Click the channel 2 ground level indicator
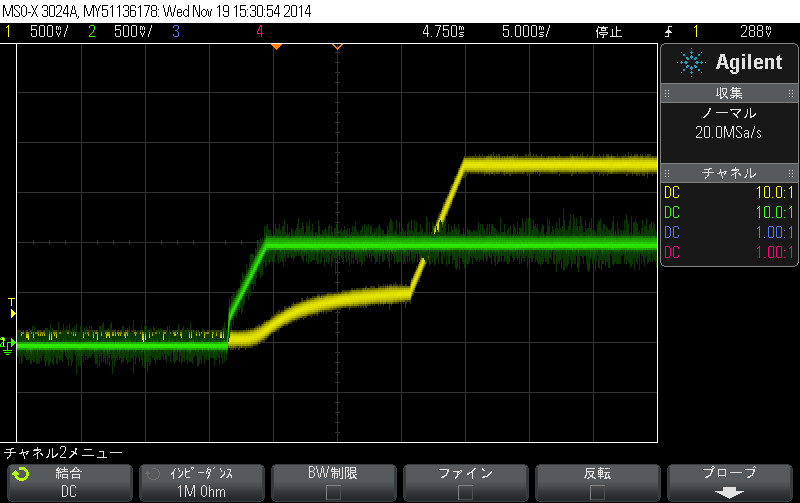 (x=8, y=345)
